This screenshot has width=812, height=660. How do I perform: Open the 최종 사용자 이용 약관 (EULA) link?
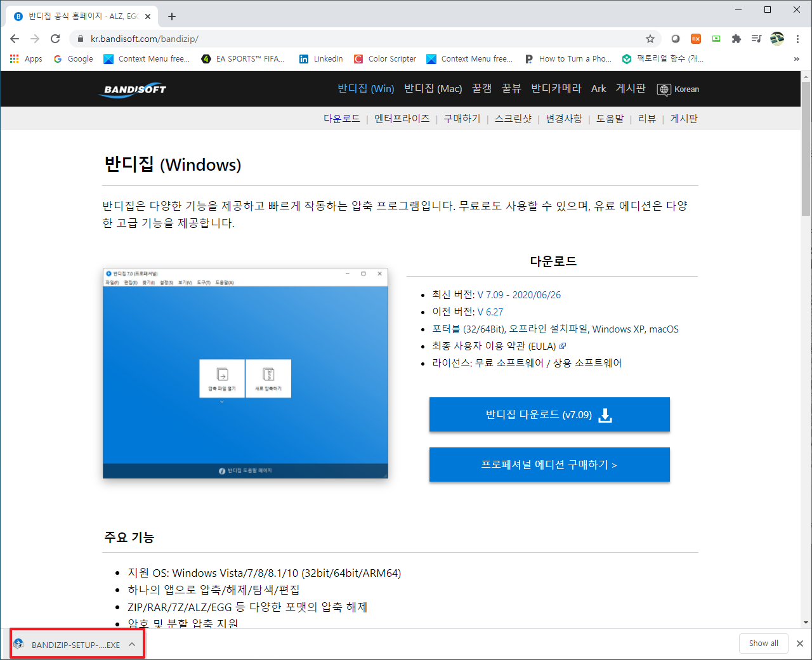(x=499, y=346)
